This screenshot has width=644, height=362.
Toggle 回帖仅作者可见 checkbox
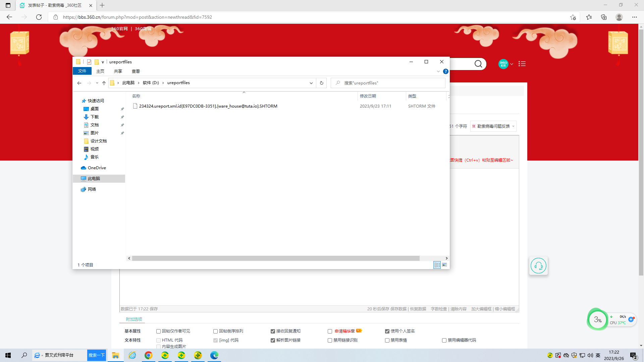click(x=158, y=331)
